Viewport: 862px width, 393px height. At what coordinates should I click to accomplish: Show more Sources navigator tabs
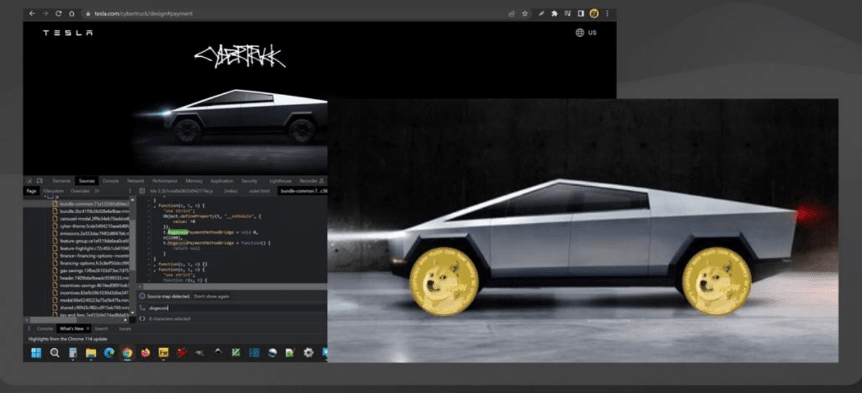[x=97, y=191]
